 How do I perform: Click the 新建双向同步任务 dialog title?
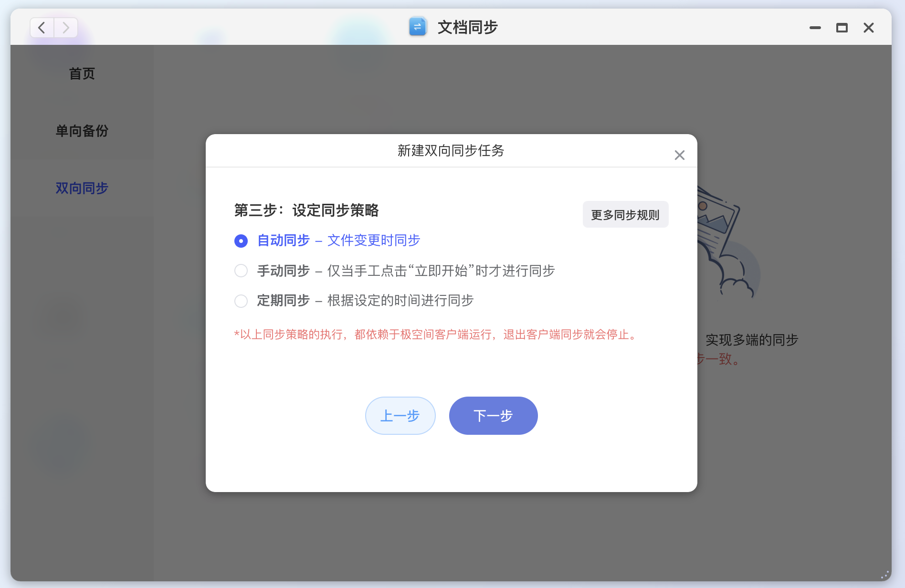(451, 151)
